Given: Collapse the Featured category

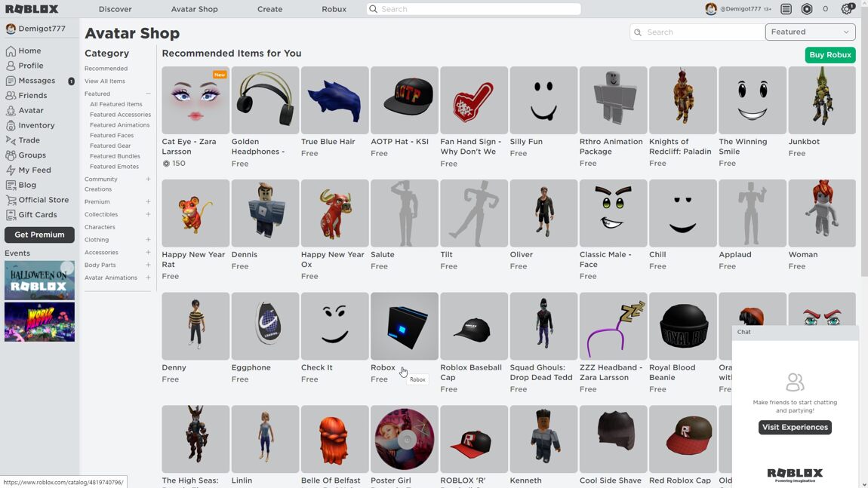Looking at the screenshot, I should coord(148,94).
